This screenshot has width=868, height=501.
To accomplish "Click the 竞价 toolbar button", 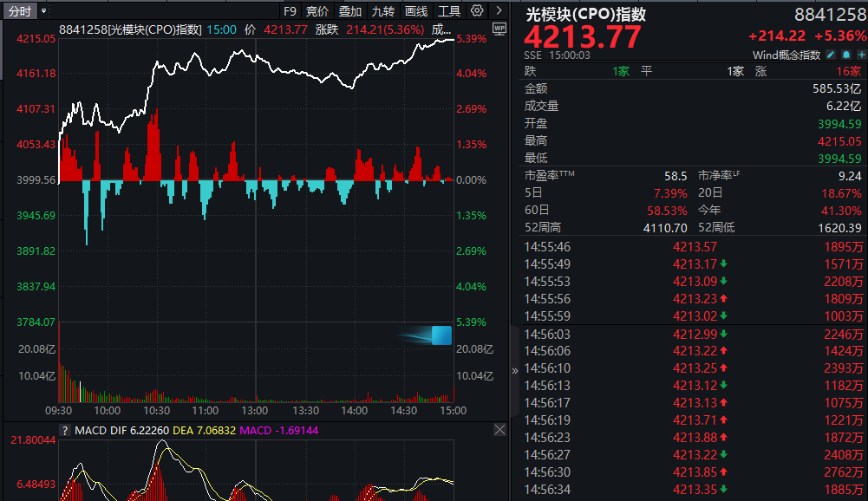I will coord(317,11).
